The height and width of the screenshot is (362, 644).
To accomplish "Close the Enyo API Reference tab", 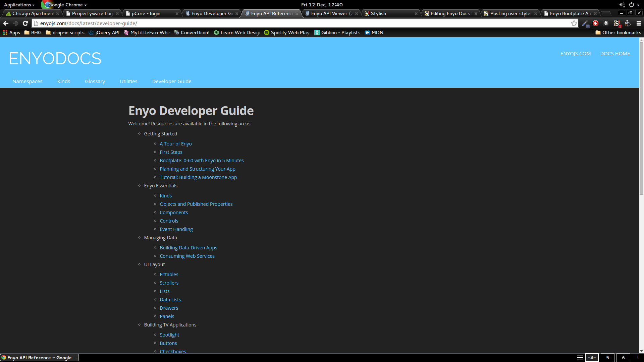I will 297,14.
